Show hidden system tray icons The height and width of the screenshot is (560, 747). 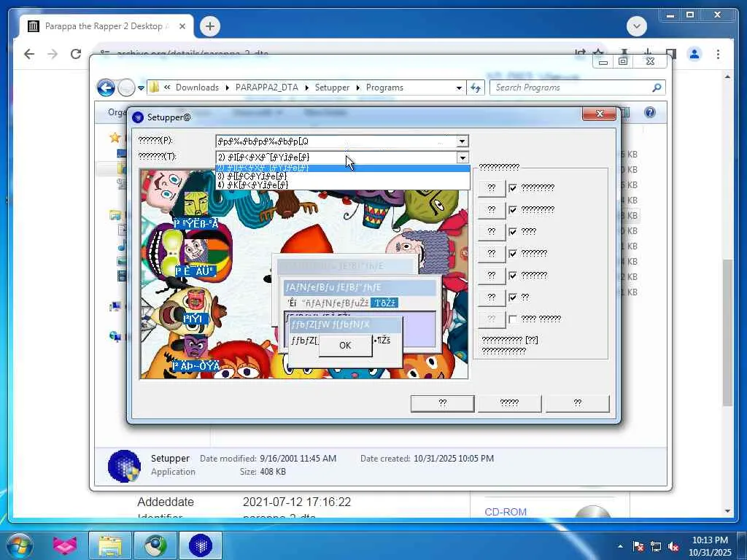tap(620, 547)
